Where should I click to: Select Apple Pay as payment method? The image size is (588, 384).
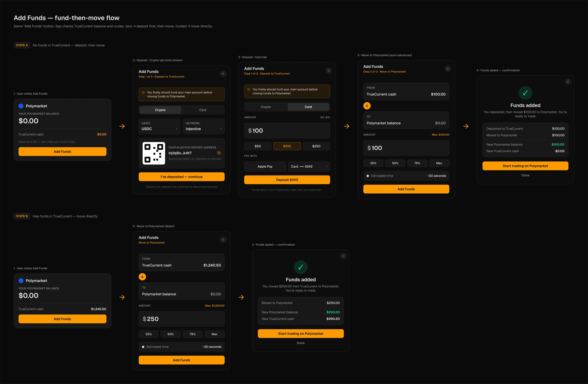click(x=265, y=166)
